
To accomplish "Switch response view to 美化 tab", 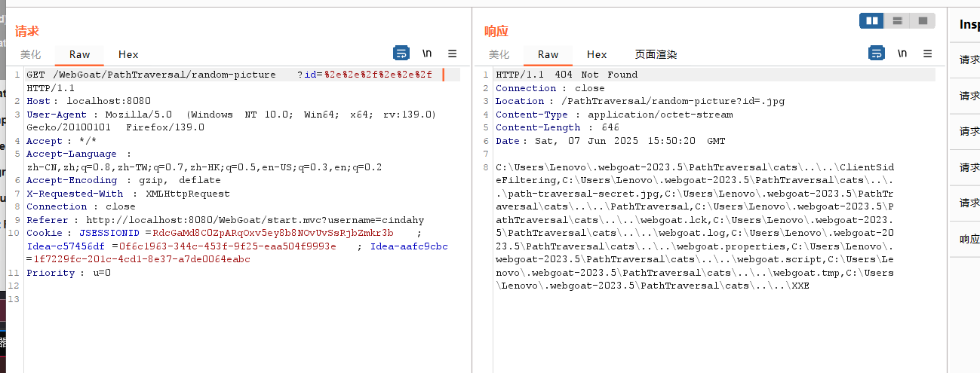I will click(x=499, y=54).
